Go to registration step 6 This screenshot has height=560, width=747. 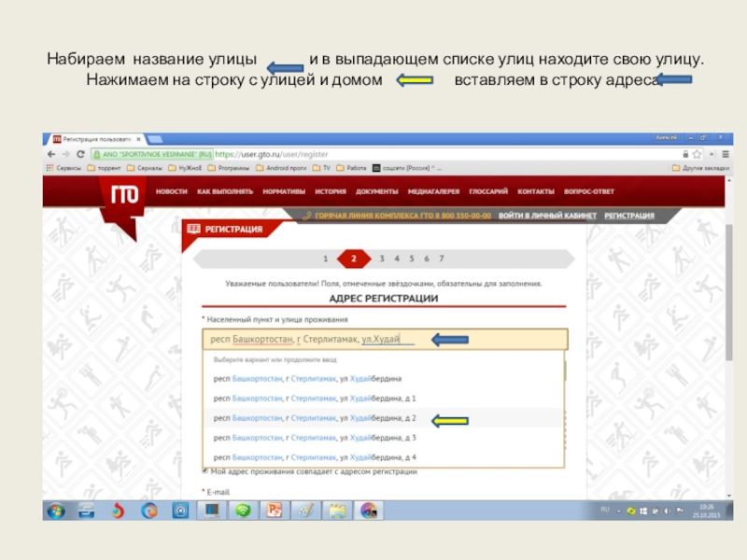click(427, 259)
